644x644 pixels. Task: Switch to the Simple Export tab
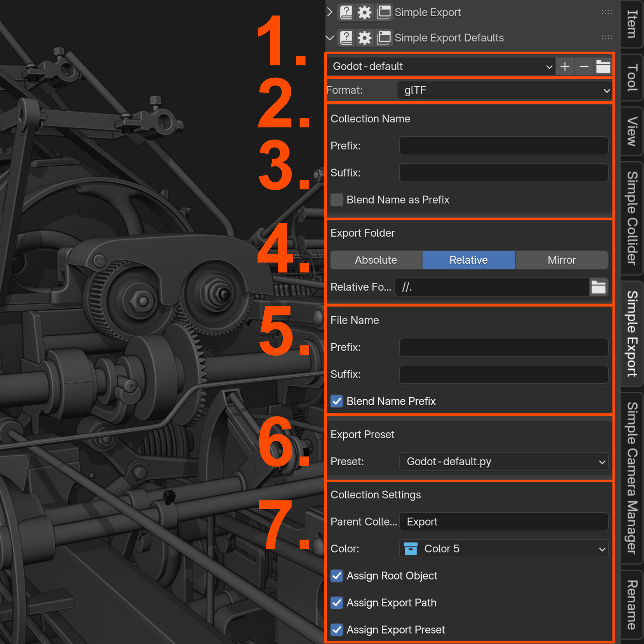coord(632,334)
